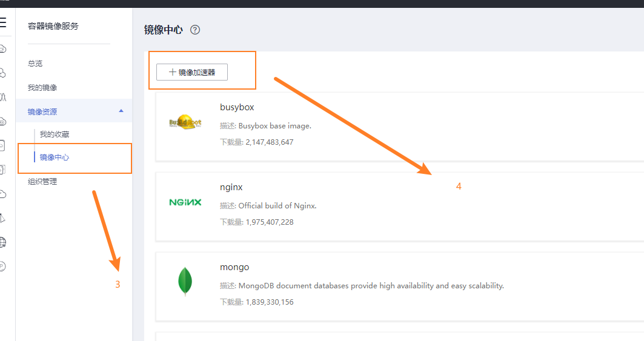Click the help question mark beside 镜像中心

pos(195,30)
